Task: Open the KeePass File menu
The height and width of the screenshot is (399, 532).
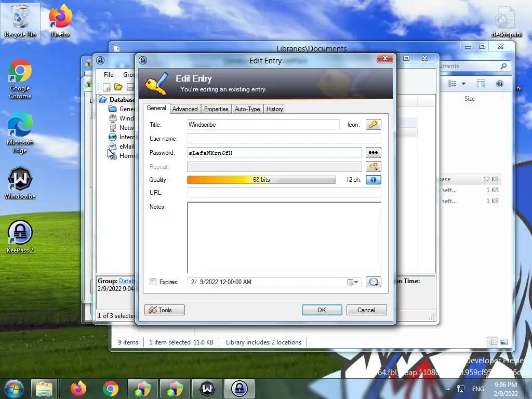Action: [x=109, y=75]
